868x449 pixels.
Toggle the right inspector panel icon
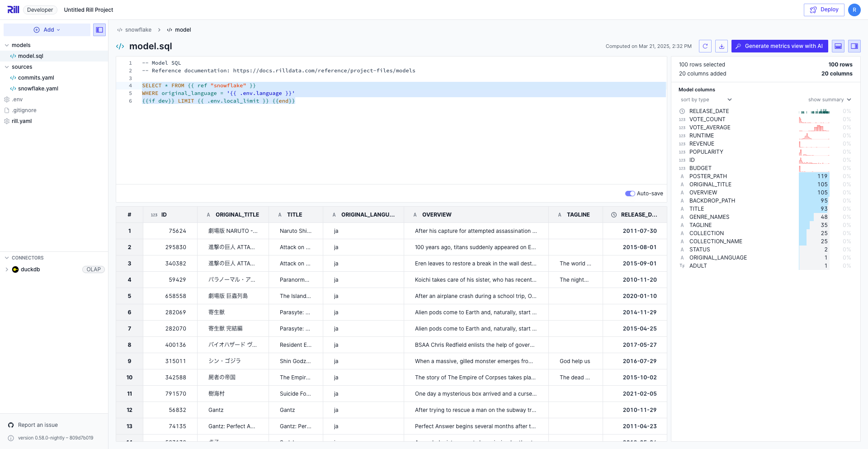tap(854, 46)
